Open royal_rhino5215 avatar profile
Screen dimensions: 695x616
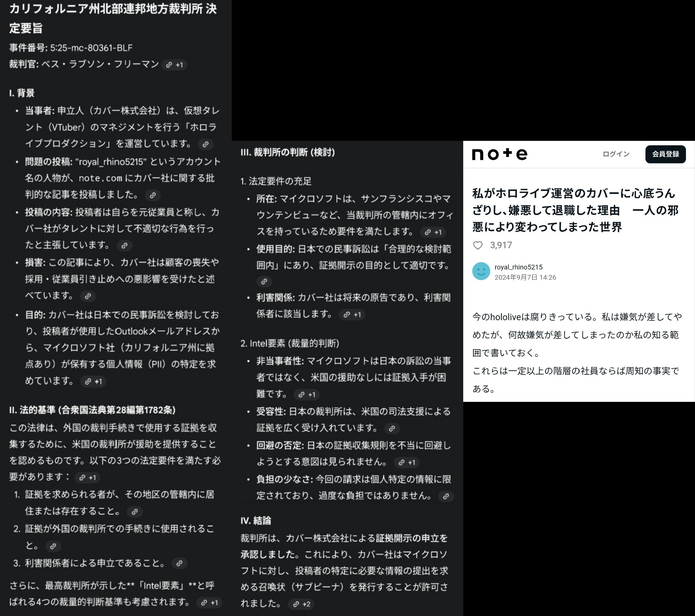tap(481, 271)
